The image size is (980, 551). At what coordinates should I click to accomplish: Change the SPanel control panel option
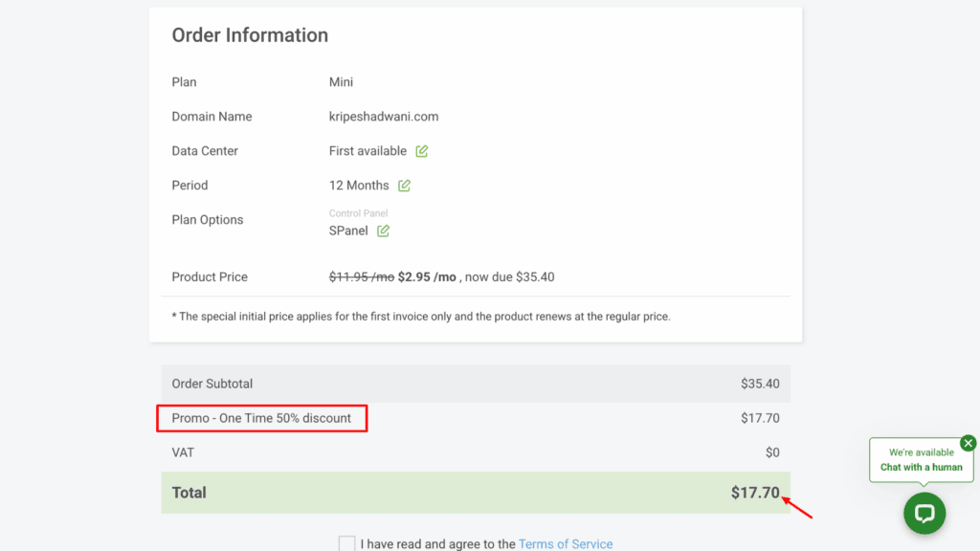(383, 231)
